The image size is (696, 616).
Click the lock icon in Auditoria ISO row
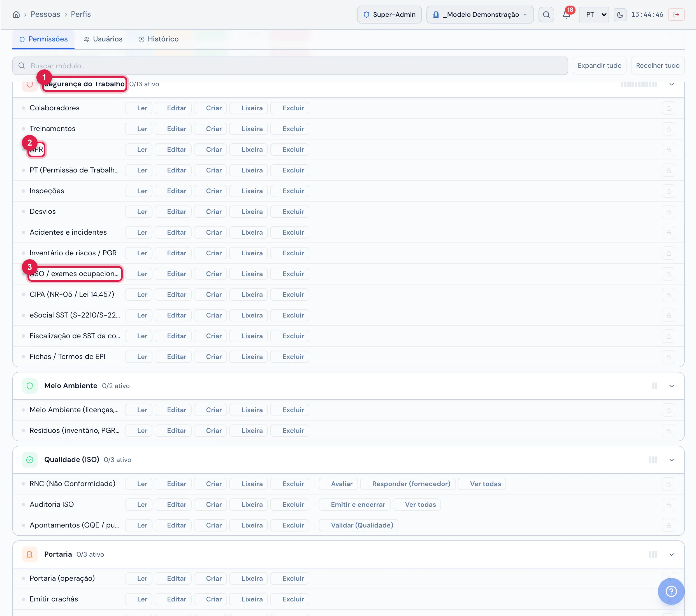pyautogui.click(x=669, y=505)
